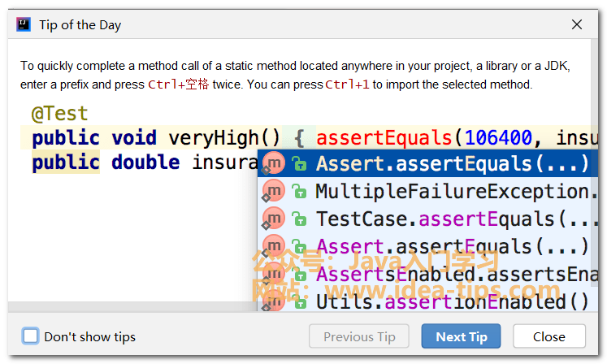Choose MultipleFailureException from completion list
The image size is (607, 364).
click(x=451, y=191)
